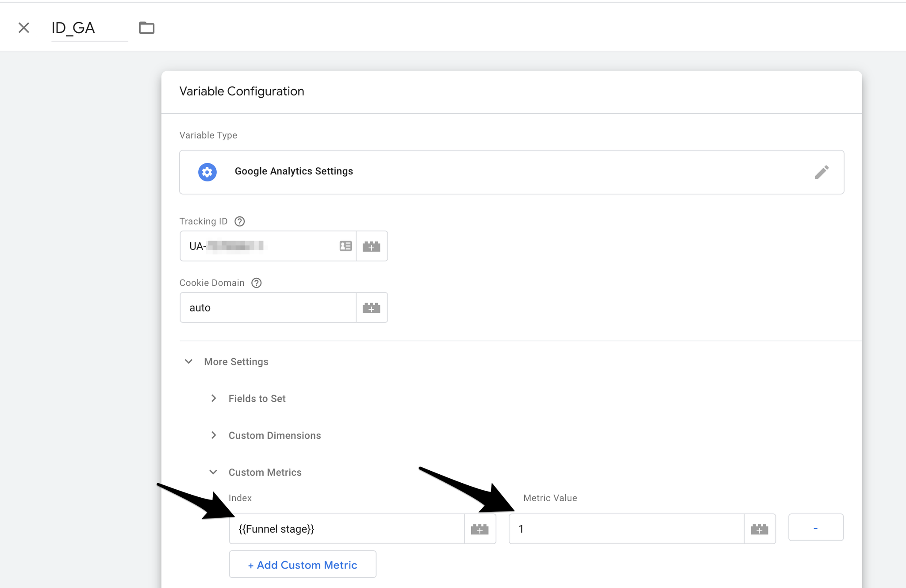Viewport: 906px width, 588px height.
Task: Click the contact-card icon inside the Tracking ID field
Action: point(346,246)
